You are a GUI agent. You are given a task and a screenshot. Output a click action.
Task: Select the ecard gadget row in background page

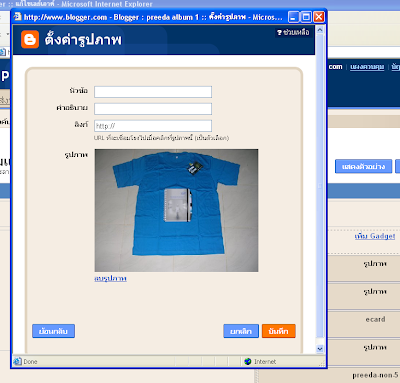[364, 319]
